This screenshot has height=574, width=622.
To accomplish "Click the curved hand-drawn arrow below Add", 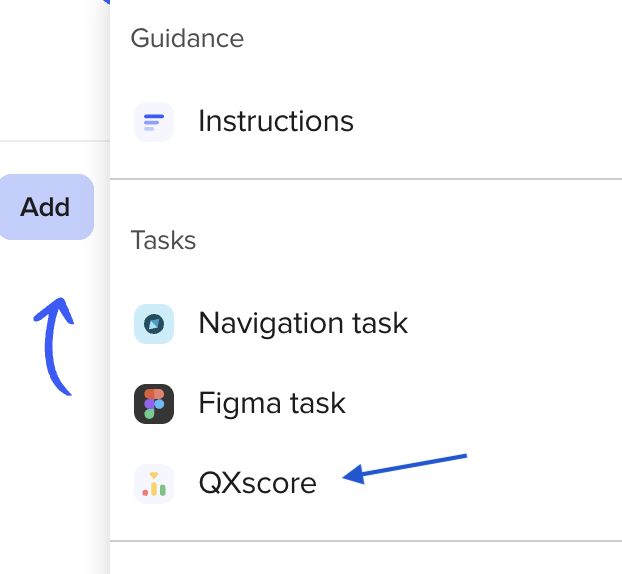I will (x=54, y=346).
